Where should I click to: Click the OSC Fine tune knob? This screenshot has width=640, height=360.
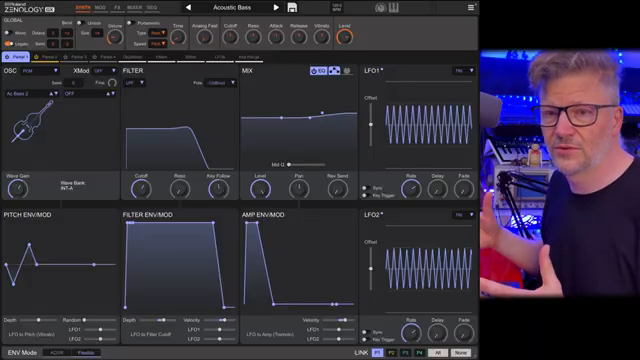coord(112,83)
